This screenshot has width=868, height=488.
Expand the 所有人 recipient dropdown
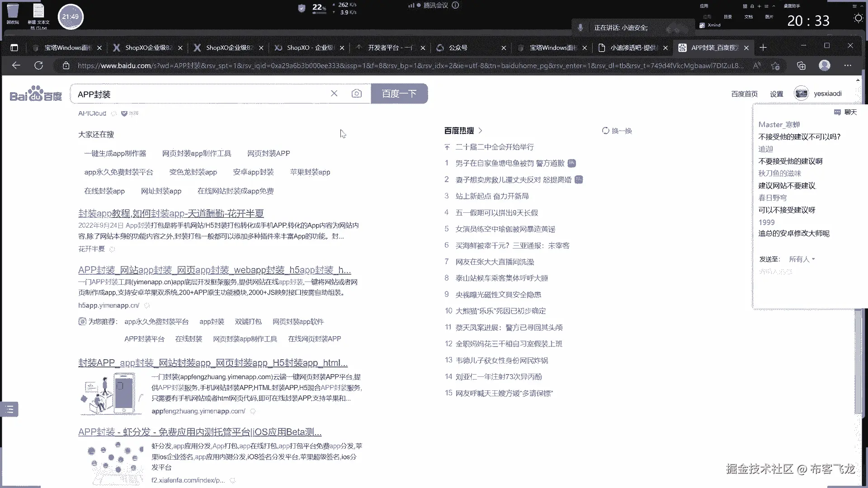click(x=802, y=259)
